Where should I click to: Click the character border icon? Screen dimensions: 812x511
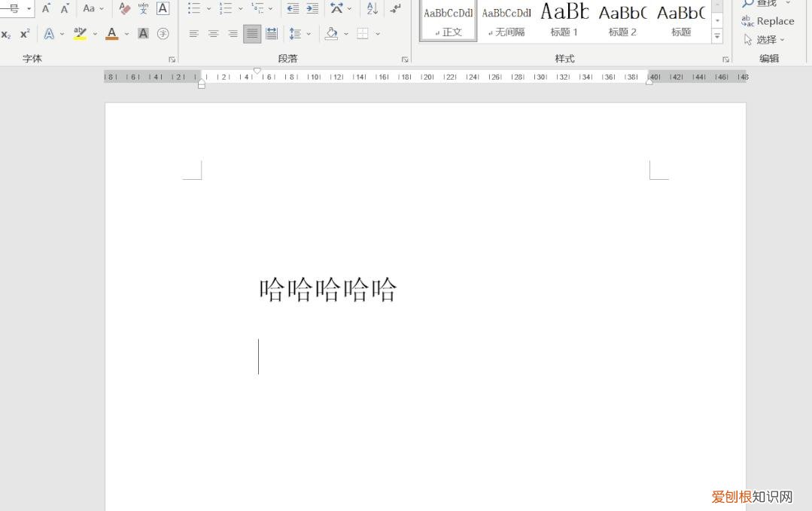[x=163, y=8]
